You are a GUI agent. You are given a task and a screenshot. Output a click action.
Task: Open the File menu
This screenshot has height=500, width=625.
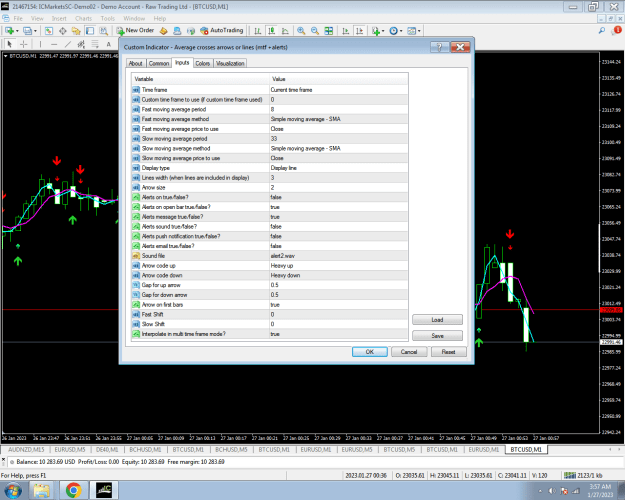[18, 18]
